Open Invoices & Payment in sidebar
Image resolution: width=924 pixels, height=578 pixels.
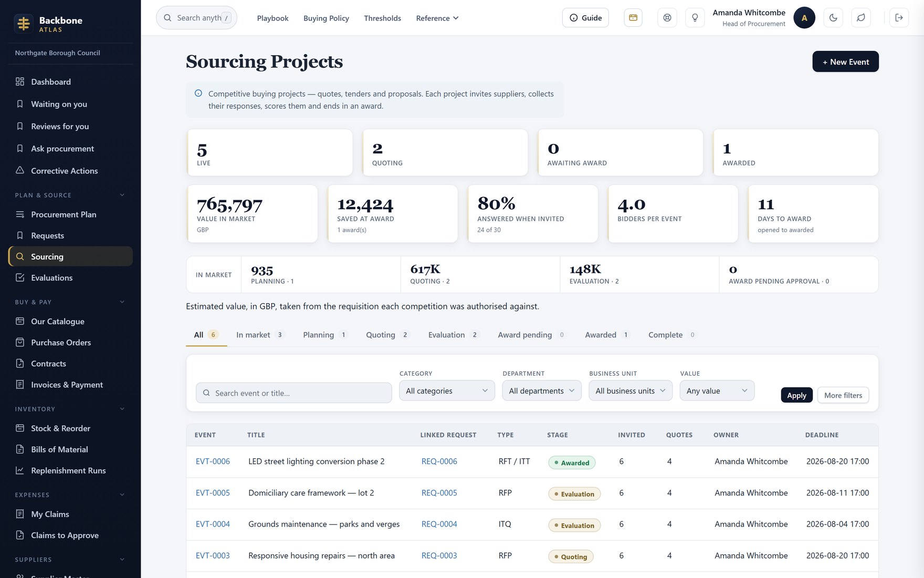(x=70, y=385)
